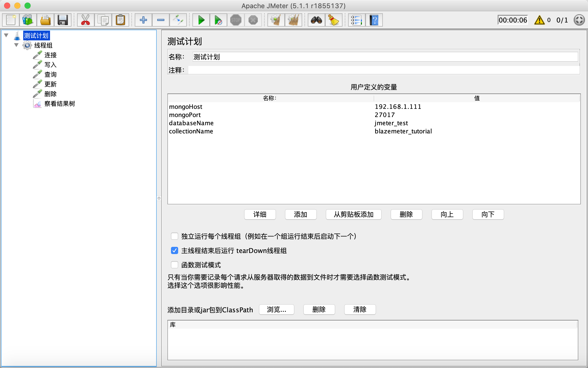The image size is (588, 368).
Task: Open the Templates toolbar icon
Action: coord(28,20)
